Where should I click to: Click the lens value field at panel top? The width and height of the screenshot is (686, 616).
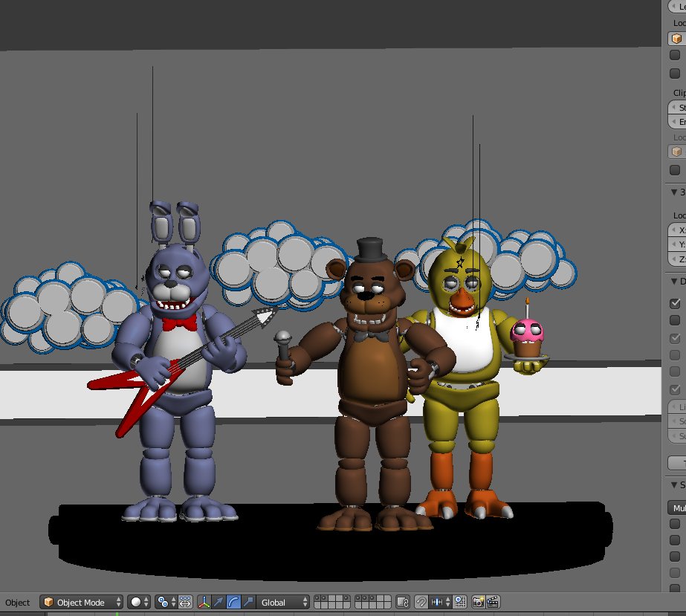click(677, 6)
